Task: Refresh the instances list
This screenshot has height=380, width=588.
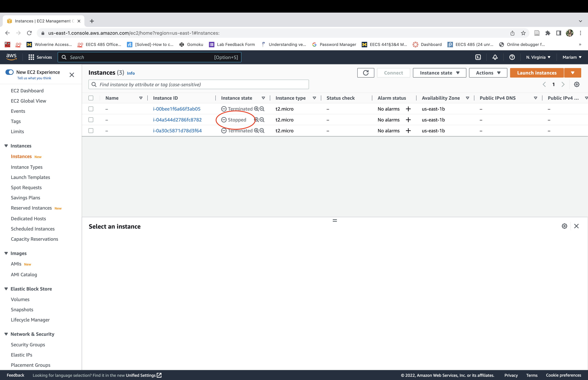Action: coord(365,73)
